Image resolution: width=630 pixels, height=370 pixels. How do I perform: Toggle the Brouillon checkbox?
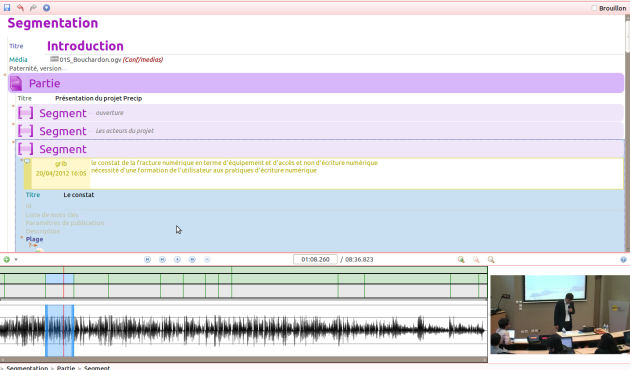click(x=594, y=8)
